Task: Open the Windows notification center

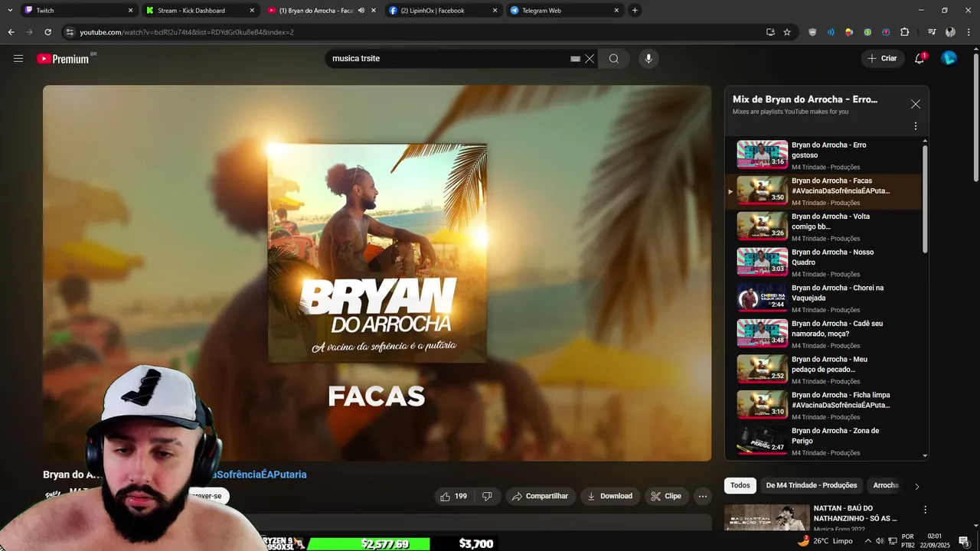Action: pos(964,541)
